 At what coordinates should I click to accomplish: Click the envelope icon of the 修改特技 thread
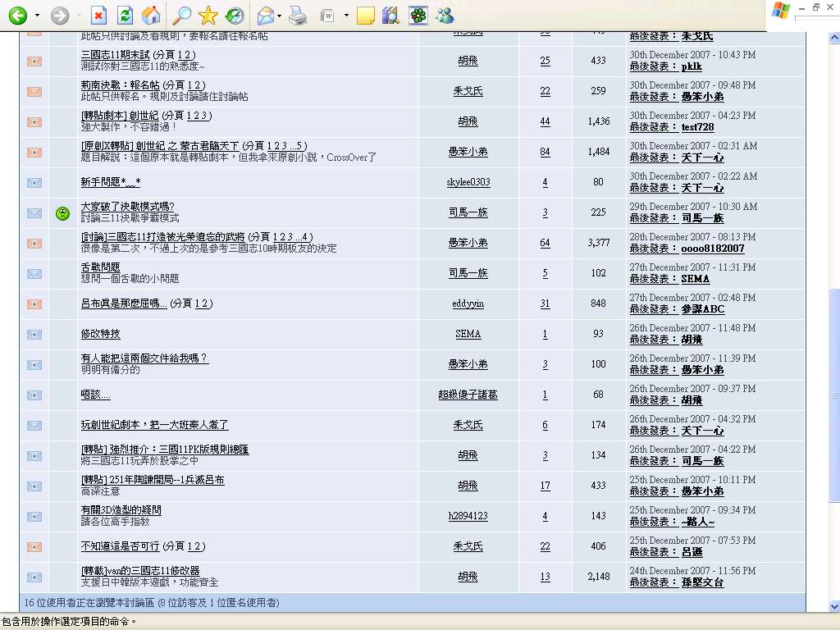34,335
